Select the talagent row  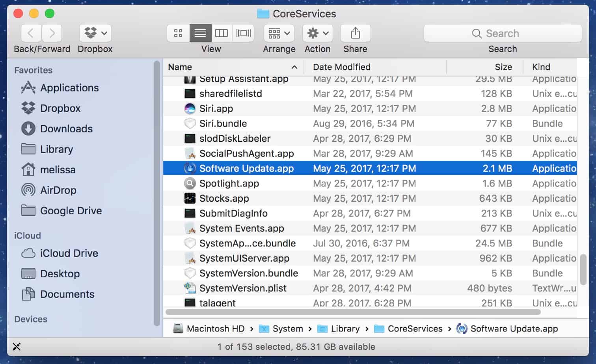[370, 302]
